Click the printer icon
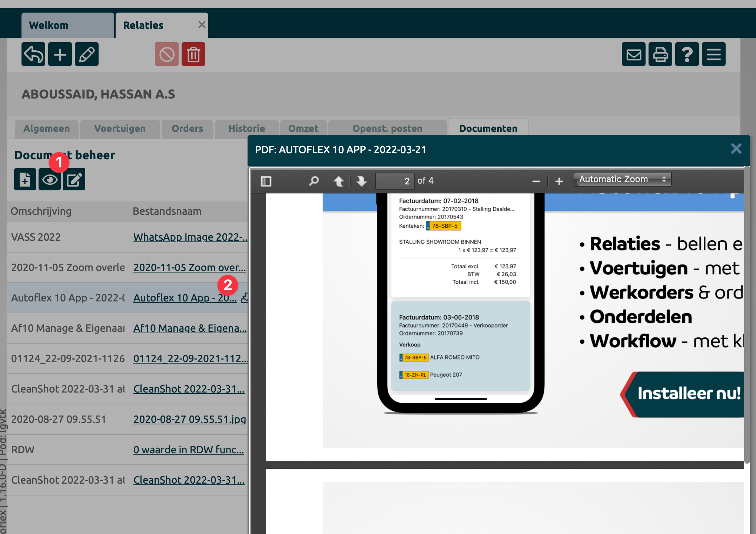 [660, 54]
